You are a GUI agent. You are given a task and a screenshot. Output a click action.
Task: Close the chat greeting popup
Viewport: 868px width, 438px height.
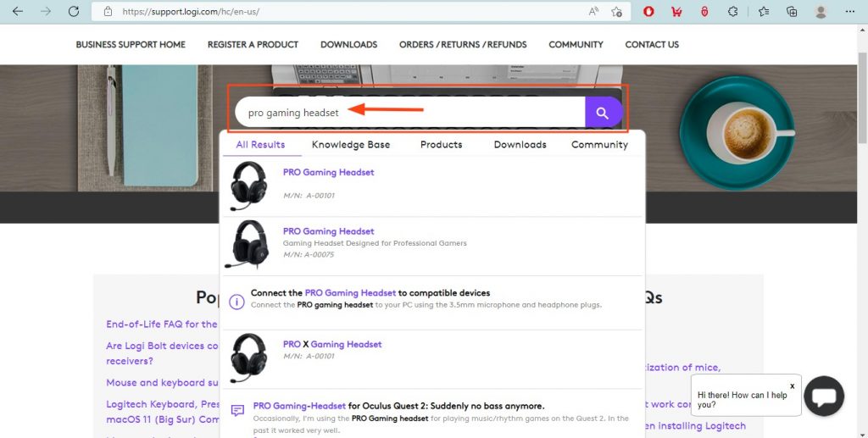click(x=792, y=385)
